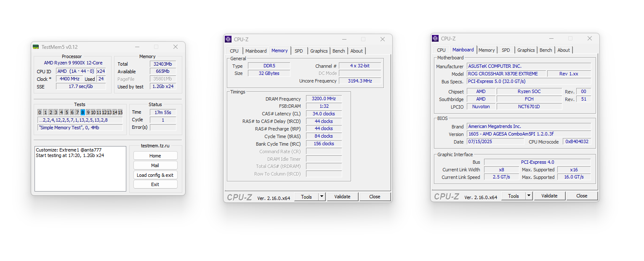Select the SPD tab in CPU-Z Memory window
Image resolution: width=644 pixels, height=261 pixels.
298,51
